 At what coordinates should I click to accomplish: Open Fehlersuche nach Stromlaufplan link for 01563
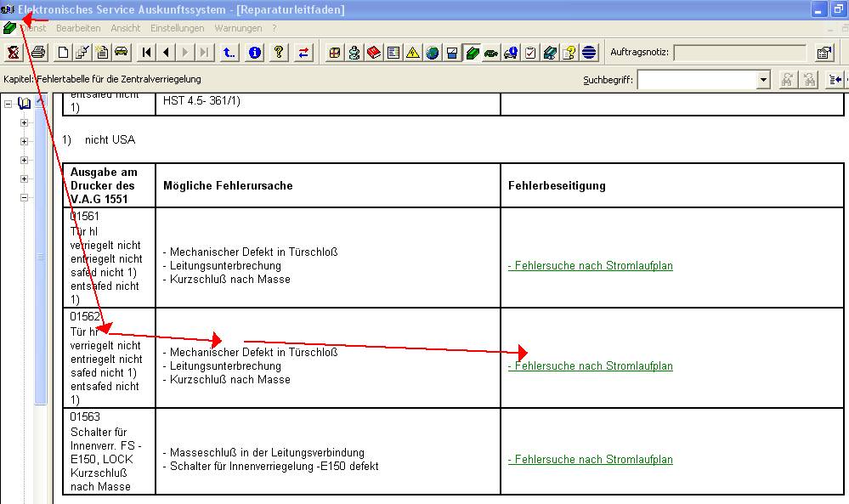[x=591, y=460]
